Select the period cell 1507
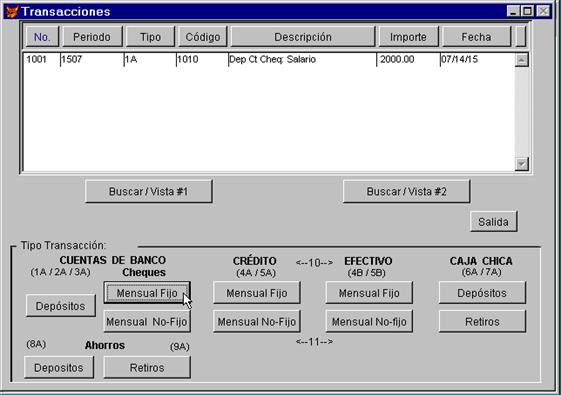Viewport: 561px width, 395px height. tap(92, 59)
